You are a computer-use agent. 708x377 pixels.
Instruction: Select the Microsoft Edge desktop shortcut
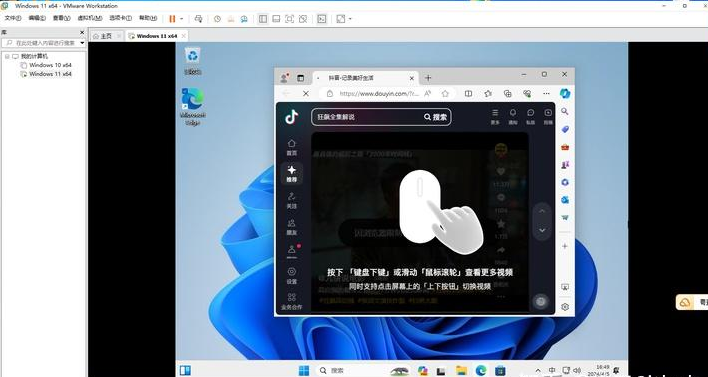coord(192,107)
